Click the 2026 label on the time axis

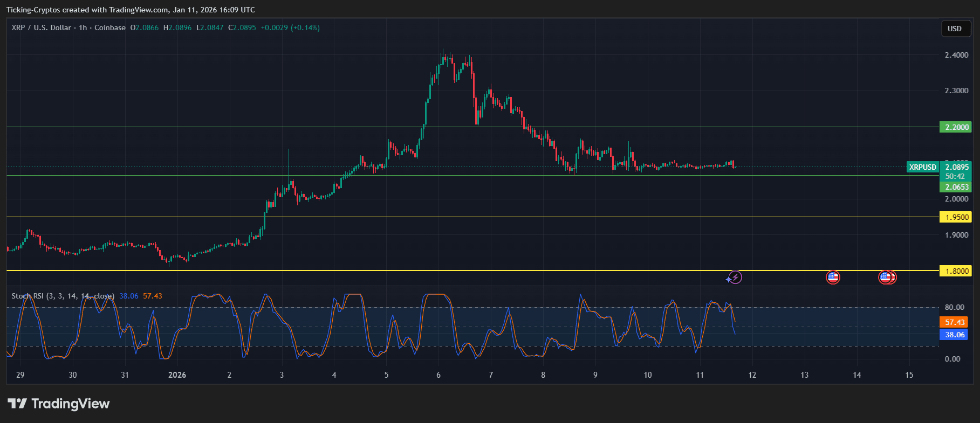(x=177, y=375)
